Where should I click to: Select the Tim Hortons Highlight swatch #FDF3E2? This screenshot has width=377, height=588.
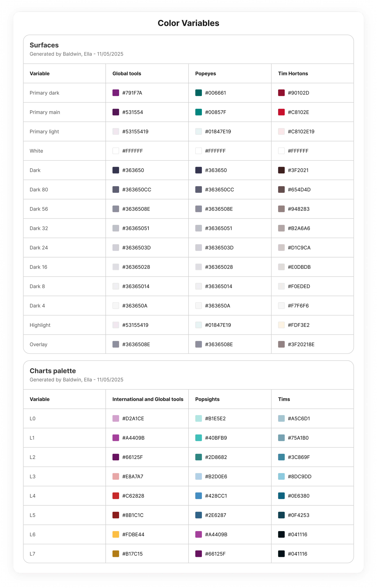pos(281,325)
